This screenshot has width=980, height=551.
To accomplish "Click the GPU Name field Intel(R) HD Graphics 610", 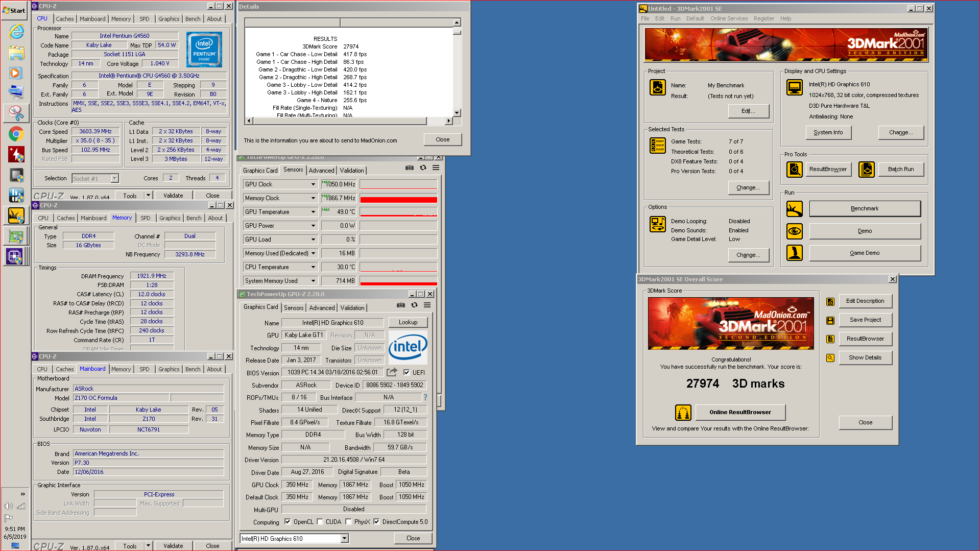I will coord(332,323).
